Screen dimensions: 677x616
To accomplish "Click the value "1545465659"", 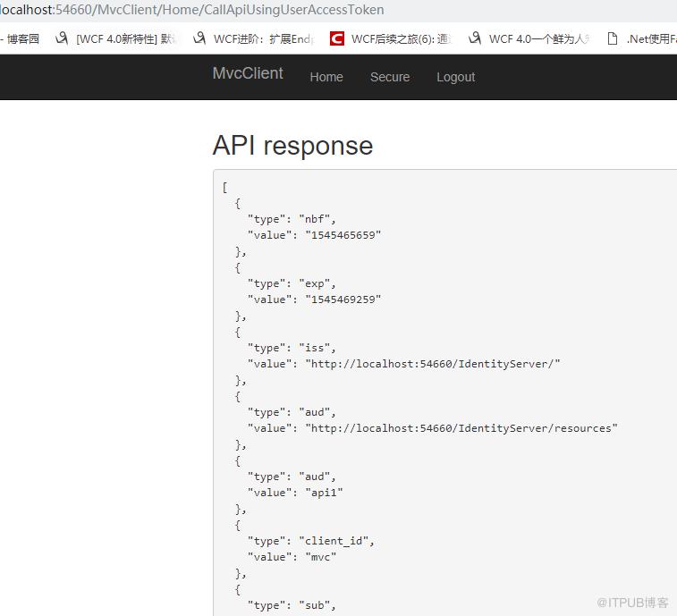I will pos(343,235).
